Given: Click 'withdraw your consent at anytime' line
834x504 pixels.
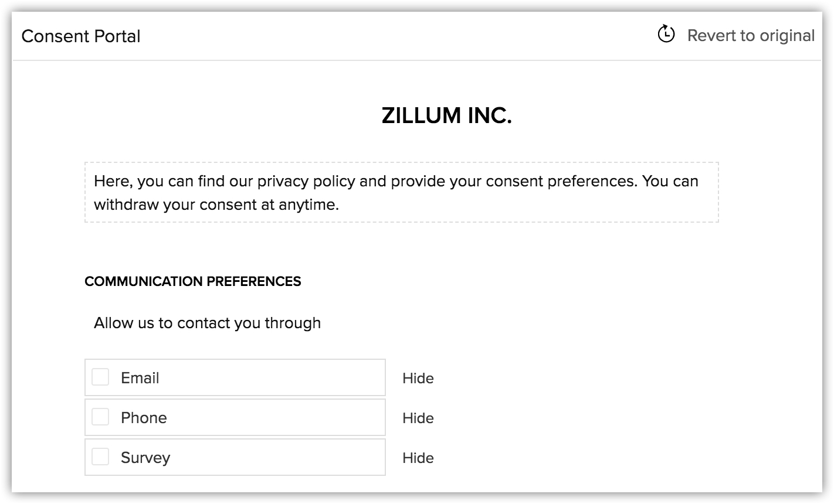Looking at the screenshot, I should [x=216, y=205].
